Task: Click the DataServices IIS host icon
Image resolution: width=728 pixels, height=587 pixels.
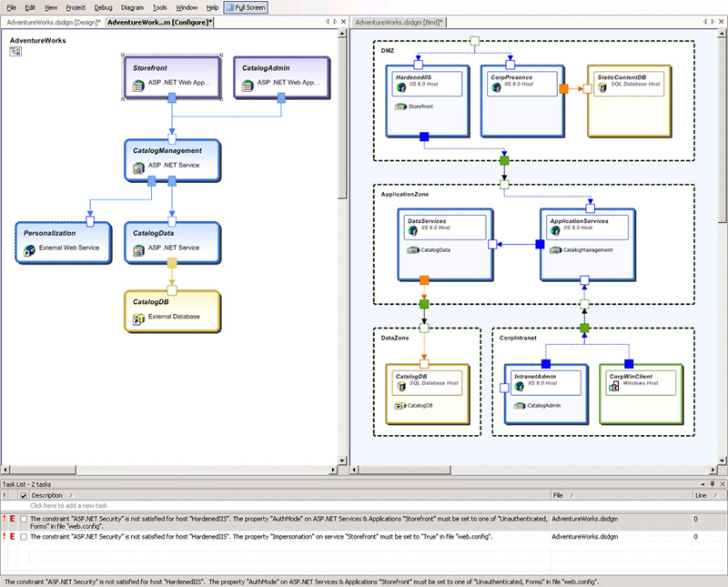Action: click(413, 231)
